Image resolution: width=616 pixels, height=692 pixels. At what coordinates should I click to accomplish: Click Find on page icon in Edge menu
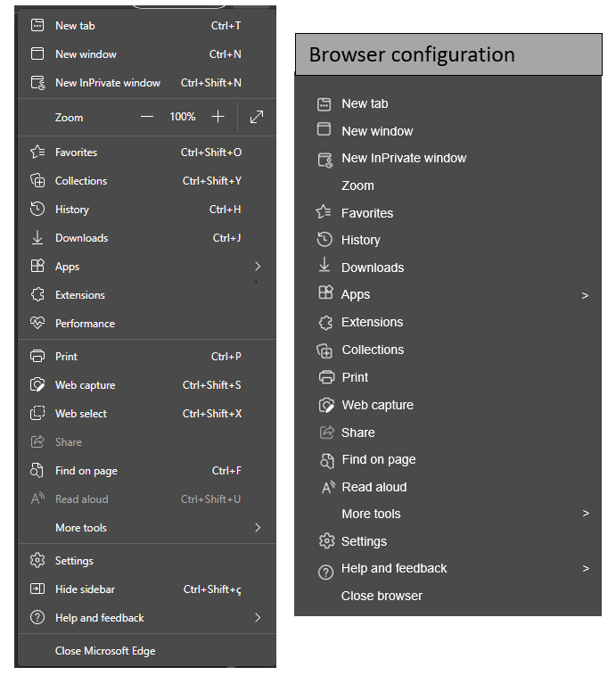pyautogui.click(x=37, y=471)
